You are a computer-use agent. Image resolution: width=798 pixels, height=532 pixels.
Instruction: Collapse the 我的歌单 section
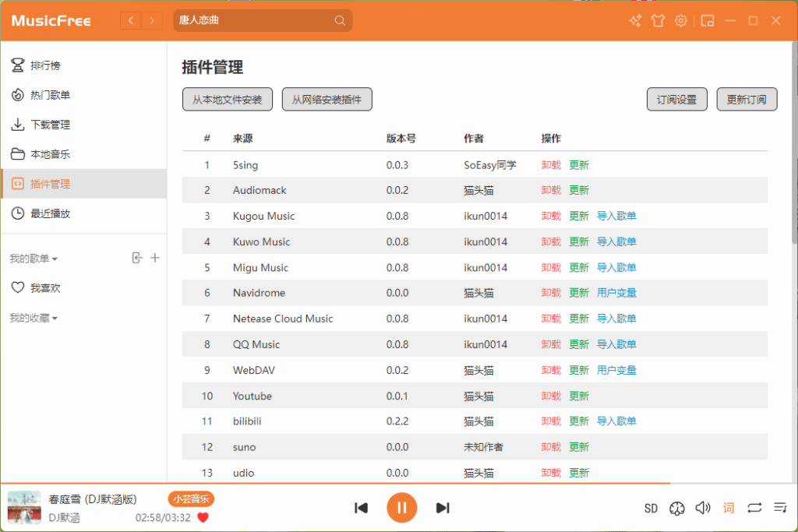point(34,259)
